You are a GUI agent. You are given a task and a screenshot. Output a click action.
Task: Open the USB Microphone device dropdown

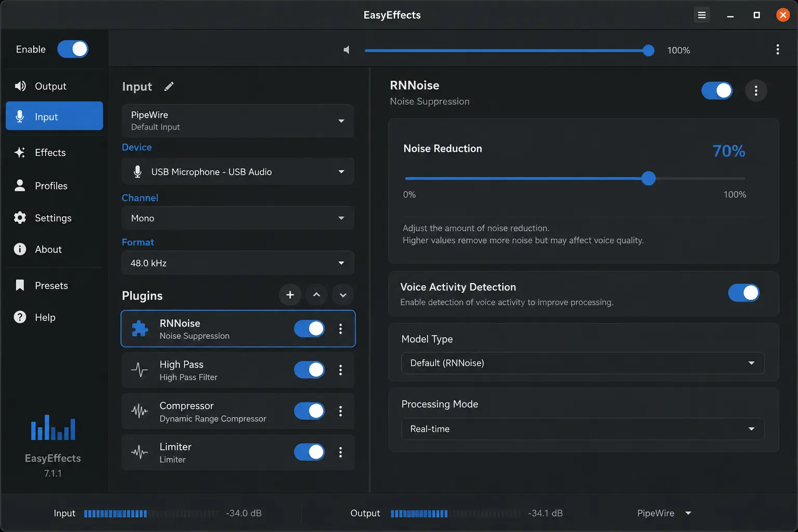click(x=238, y=171)
